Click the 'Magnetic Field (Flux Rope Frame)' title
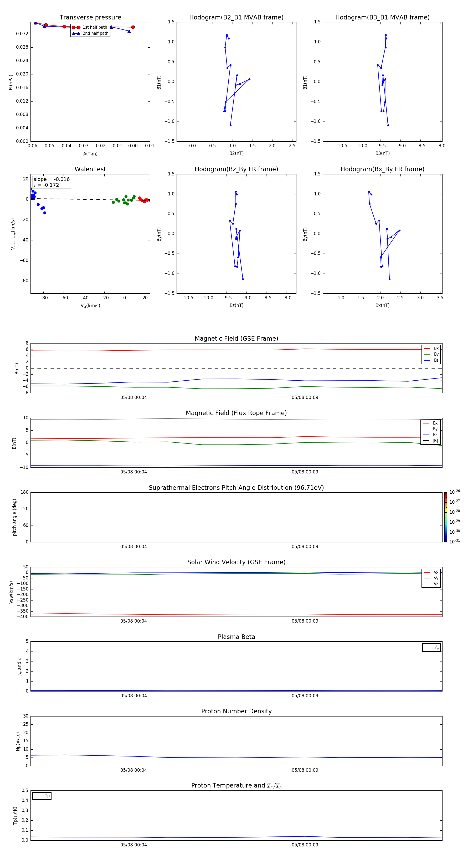The height and width of the screenshot is (868, 473). (x=236, y=413)
